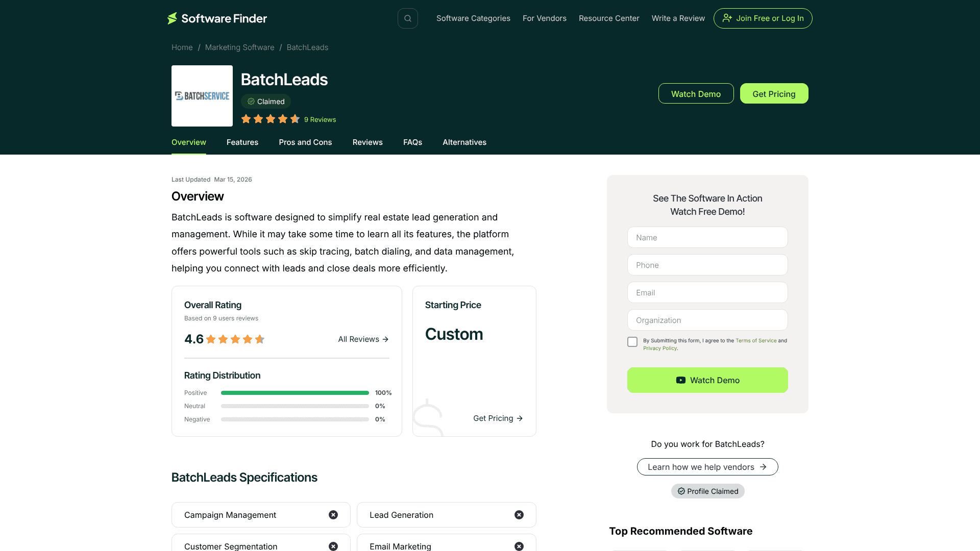Focus the Email input field
Image resolution: width=980 pixels, height=551 pixels.
tap(707, 292)
